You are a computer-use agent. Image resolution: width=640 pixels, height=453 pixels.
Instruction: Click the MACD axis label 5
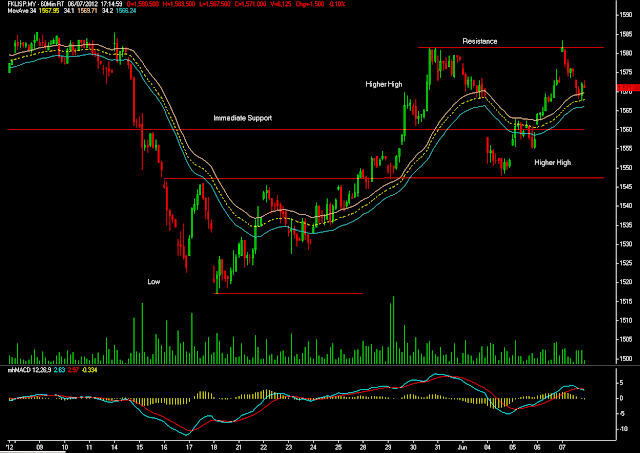click(621, 383)
